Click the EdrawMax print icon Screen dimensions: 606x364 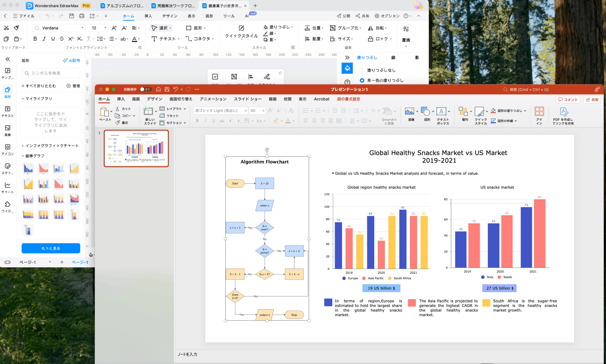coord(82,16)
